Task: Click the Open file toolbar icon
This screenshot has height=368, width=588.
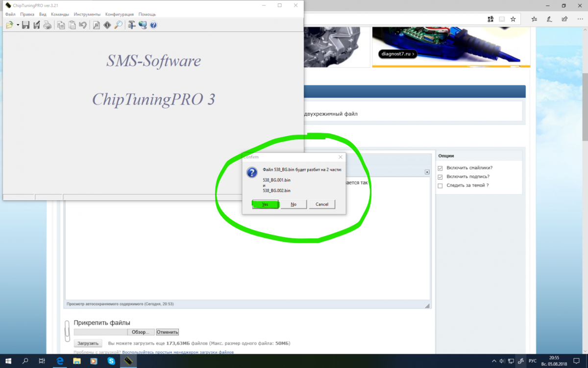Action: (x=9, y=25)
